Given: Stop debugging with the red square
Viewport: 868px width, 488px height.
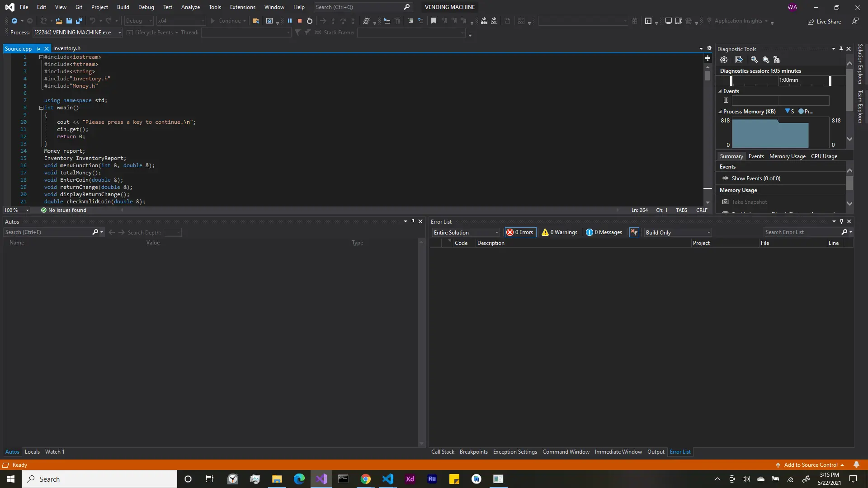Looking at the screenshot, I should coord(299,21).
